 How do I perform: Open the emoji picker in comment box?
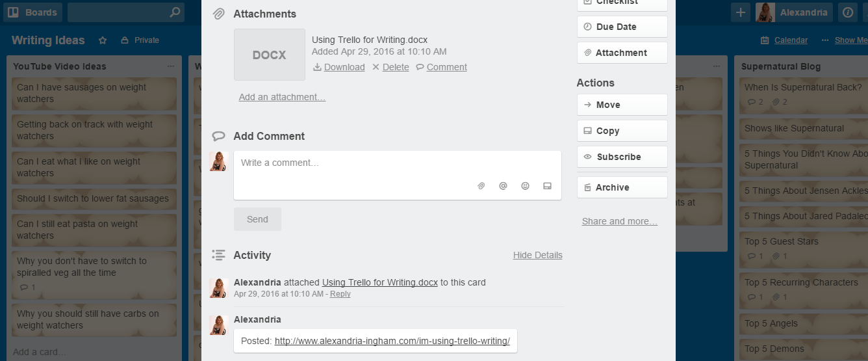(x=525, y=186)
